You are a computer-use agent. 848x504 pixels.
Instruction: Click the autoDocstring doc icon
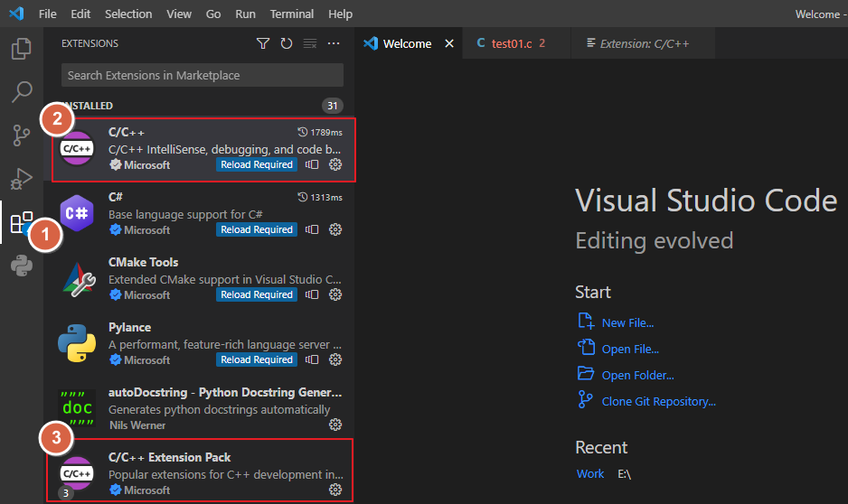click(x=77, y=408)
